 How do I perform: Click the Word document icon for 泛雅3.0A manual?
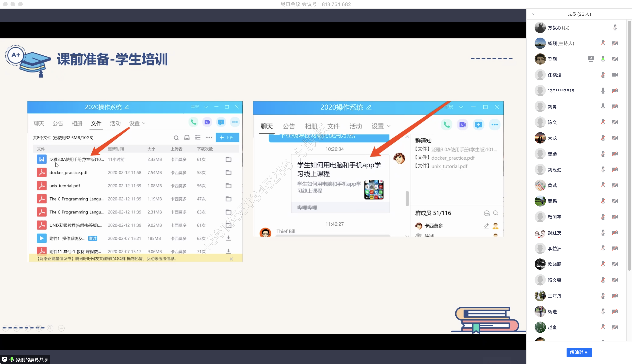[42, 159]
